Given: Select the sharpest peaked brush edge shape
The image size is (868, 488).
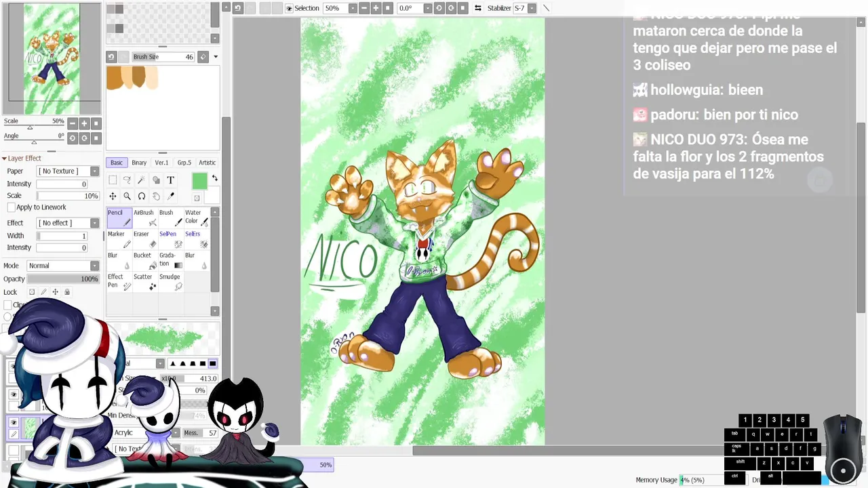Looking at the screenshot, I should pyautogui.click(x=172, y=364).
